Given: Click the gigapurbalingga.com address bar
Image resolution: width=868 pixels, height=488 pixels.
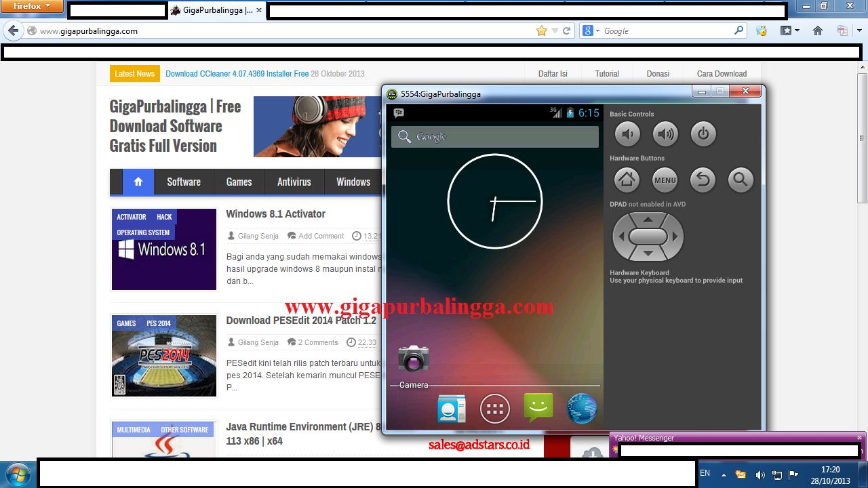Looking at the screenshot, I should 285,30.
